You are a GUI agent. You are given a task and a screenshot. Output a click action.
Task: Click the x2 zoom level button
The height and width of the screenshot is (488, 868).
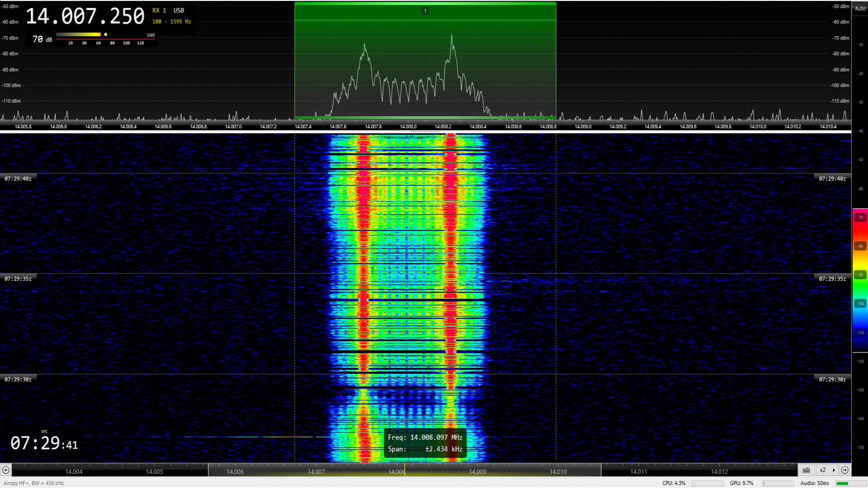click(823, 470)
